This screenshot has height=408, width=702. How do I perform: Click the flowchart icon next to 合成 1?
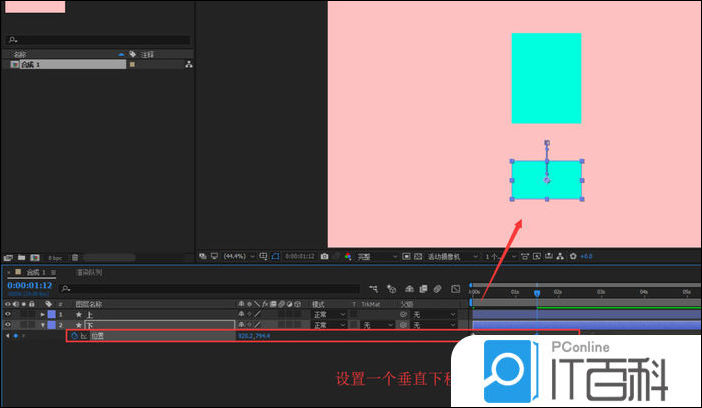click(189, 64)
